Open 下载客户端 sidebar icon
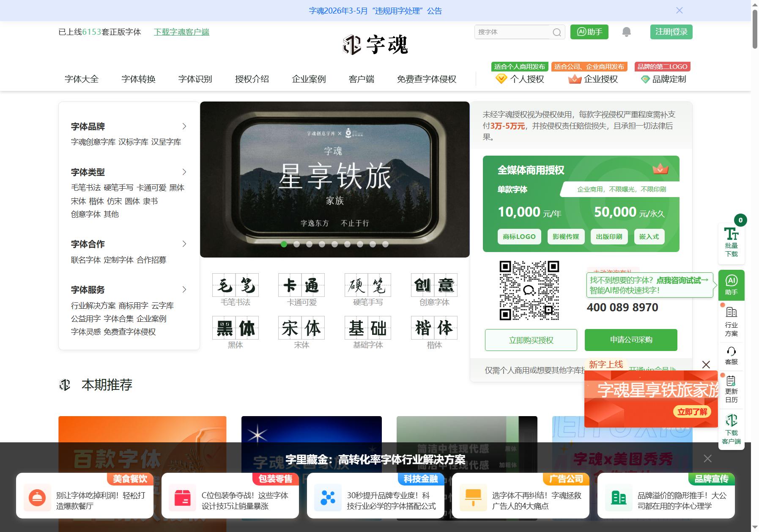The image size is (759, 532). click(x=731, y=430)
